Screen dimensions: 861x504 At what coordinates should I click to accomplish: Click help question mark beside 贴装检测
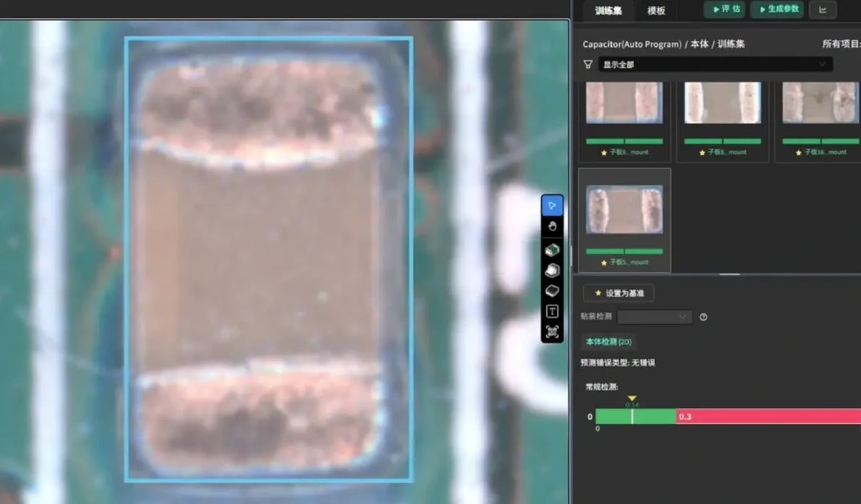coord(704,317)
